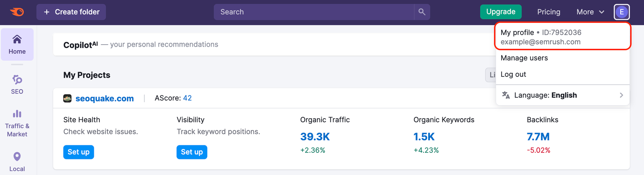Click the seoquake.com favicon

tap(68, 99)
